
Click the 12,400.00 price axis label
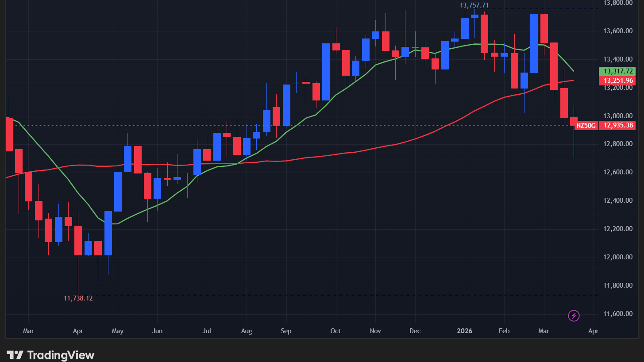pyautogui.click(x=618, y=200)
